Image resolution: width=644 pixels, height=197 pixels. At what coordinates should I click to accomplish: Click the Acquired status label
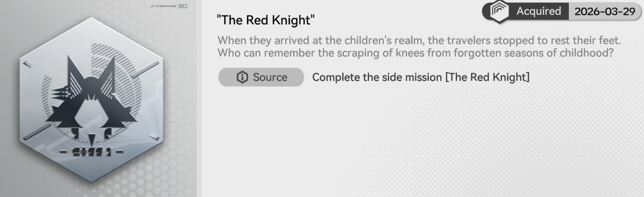pos(539,11)
